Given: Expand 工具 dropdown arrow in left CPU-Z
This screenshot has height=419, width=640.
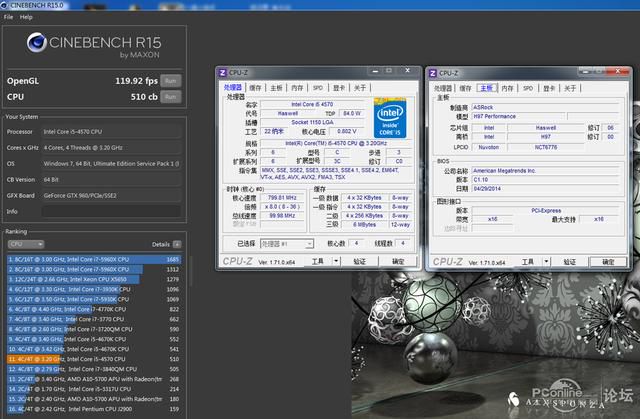Looking at the screenshot, I should click(336, 261).
